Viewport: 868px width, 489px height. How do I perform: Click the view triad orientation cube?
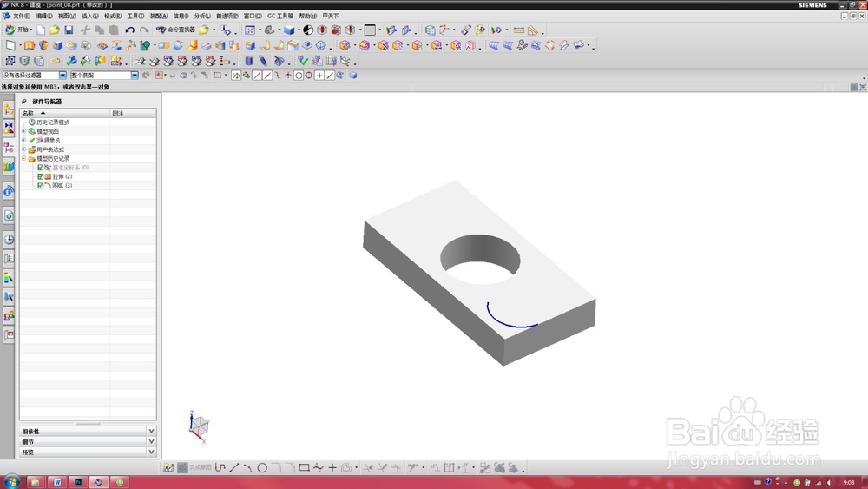coord(198,426)
